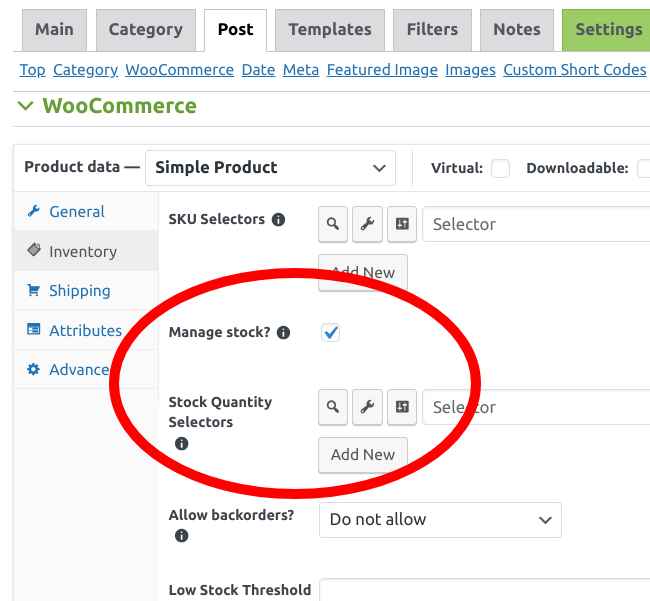Enable the Virtual checkbox

(x=500, y=168)
